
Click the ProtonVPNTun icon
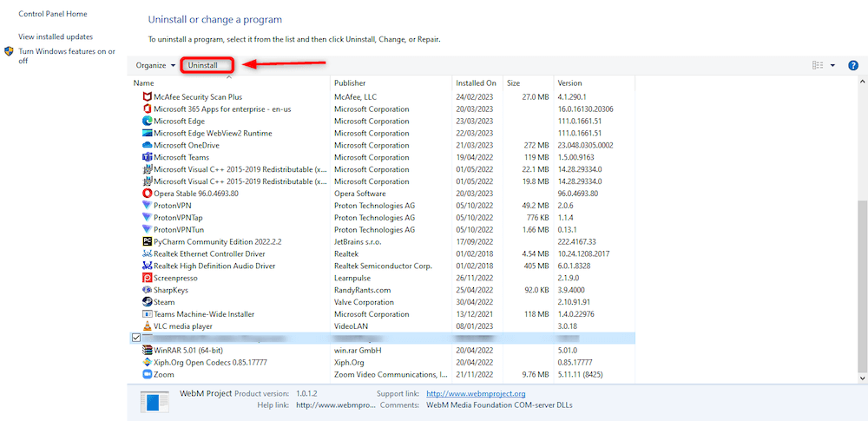(x=148, y=230)
